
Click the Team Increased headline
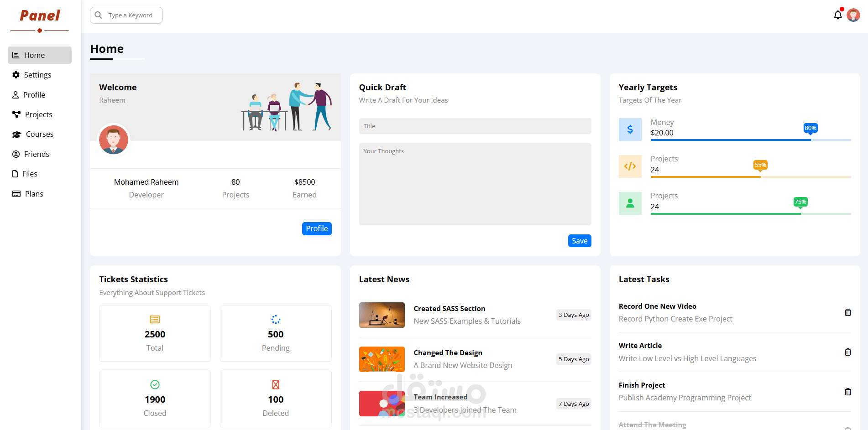point(441,397)
